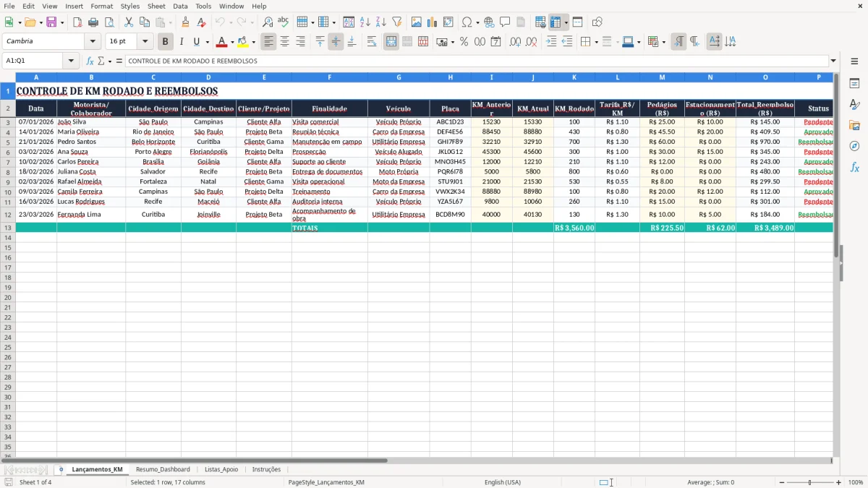Expand the font color dropdown arrow

click(232, 42)
